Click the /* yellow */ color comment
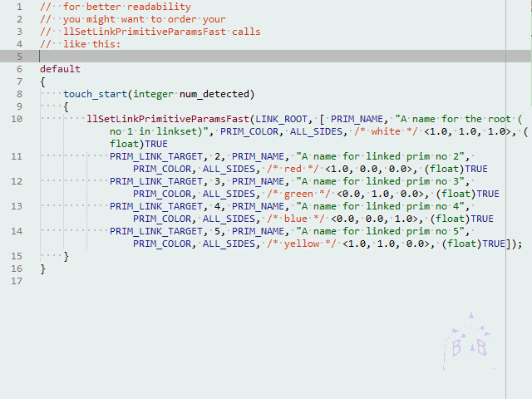The width and height of the screenshot is (532, 399). pyautogui.click(x=298, y=244)
